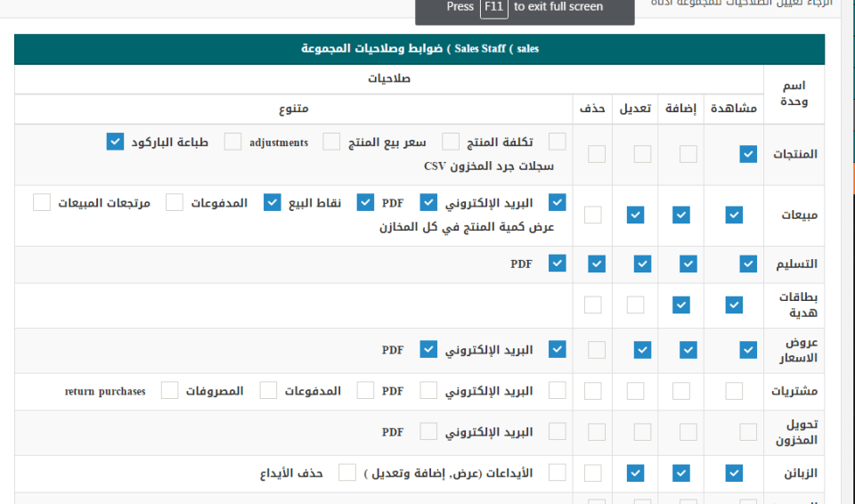Uncheck نقاط البيع in the sales row
Image resolution: width=855 pixels, height=504 pixels.
pyautogui.click(x=365, y=202)
